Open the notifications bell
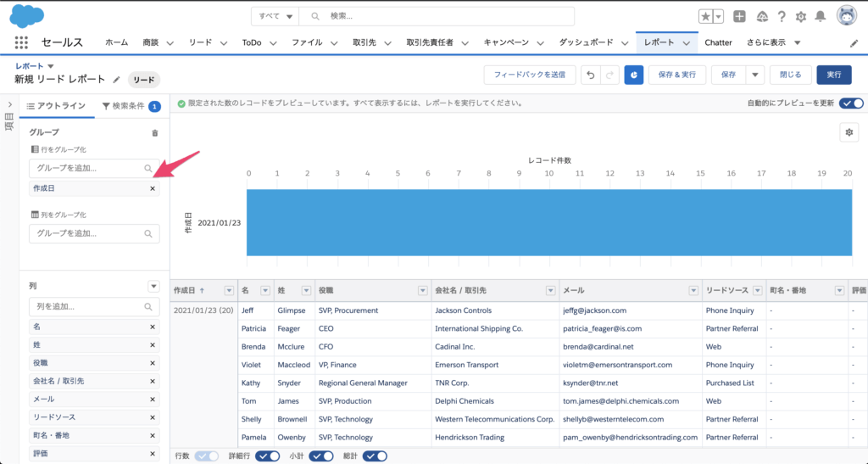Image resolution: width=868 pixels, height=464 pixels. pos(820,16)
